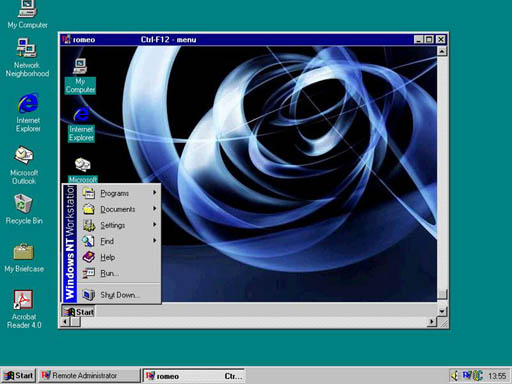The height and width of the screenshot is (384, 512).
Task: Close the romeo window
Action: pos(441,40)
